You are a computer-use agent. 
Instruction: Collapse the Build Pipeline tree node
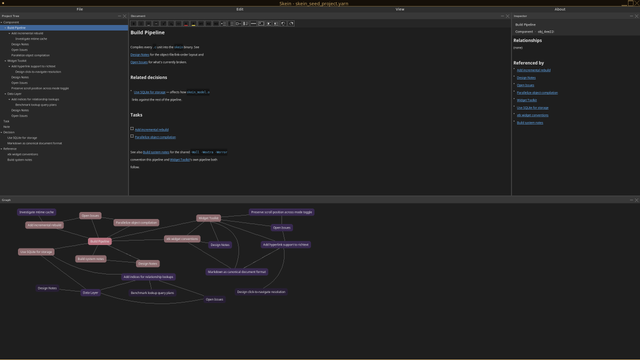tap(5, 28)
